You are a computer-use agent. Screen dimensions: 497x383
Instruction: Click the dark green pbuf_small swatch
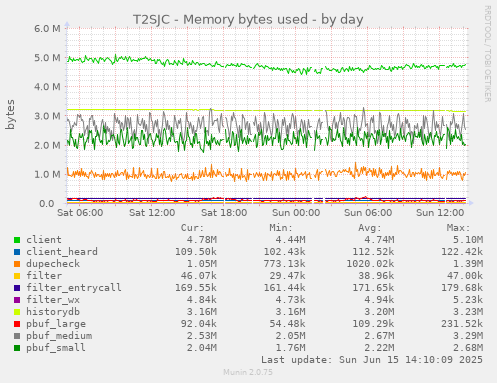pos(17,348)
